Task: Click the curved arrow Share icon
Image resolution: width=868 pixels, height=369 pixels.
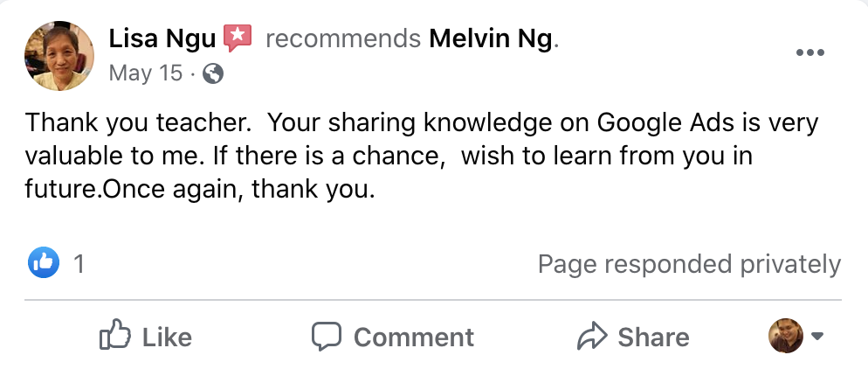Action: [x=592, y=337]
